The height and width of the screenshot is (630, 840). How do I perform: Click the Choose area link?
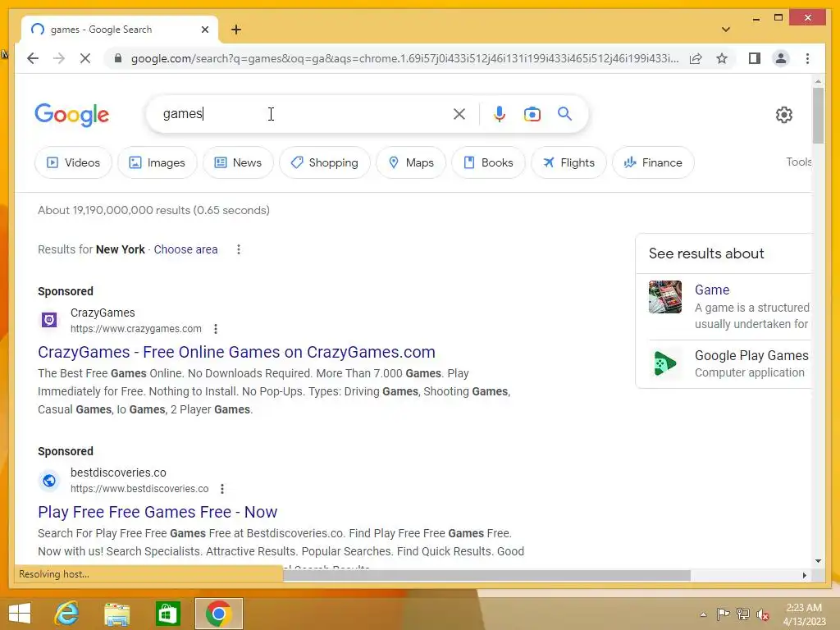coord(186,249)
